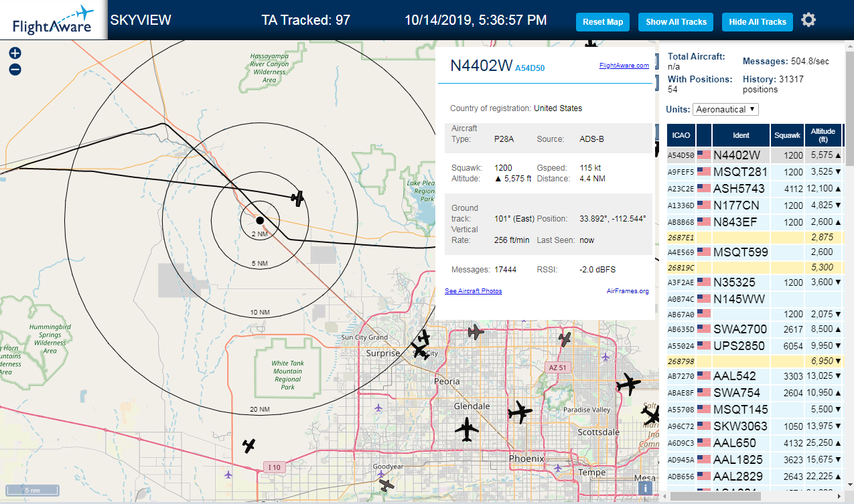Click the receiver location dot at ring center
This screenshot has width=854, height=504.
click(x=260, y=220)
